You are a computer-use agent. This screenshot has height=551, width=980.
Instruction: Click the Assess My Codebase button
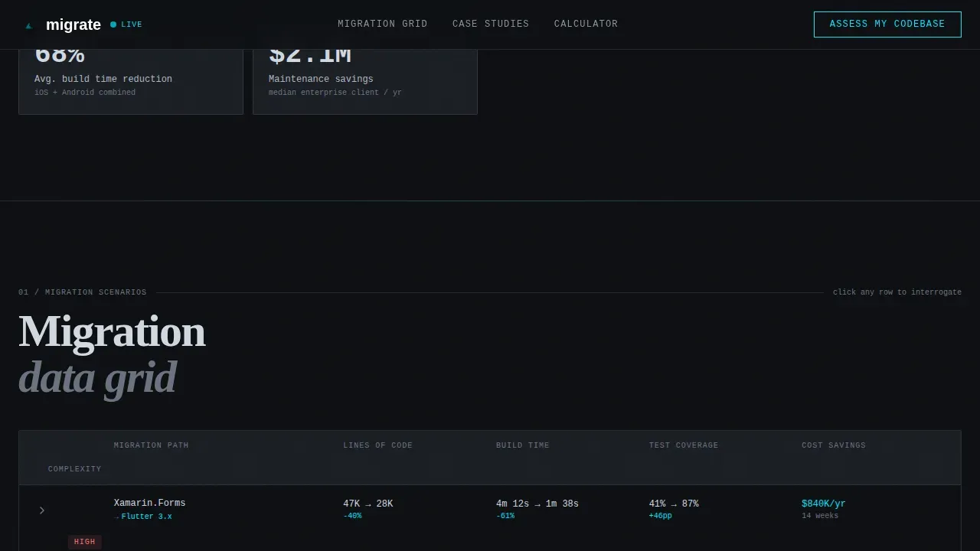pyautogui.click(x=887, y=24)
